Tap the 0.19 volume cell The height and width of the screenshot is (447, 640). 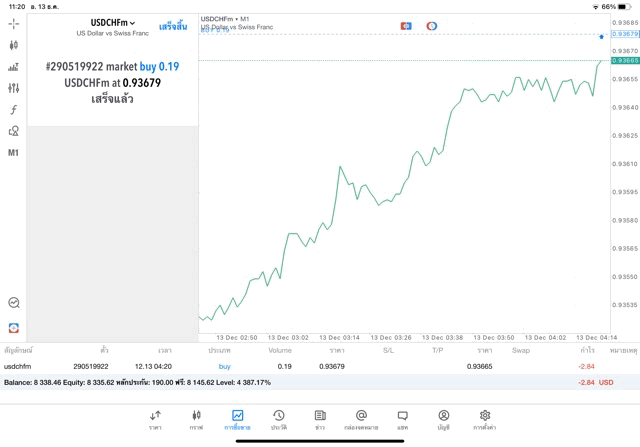pos(284,367)
